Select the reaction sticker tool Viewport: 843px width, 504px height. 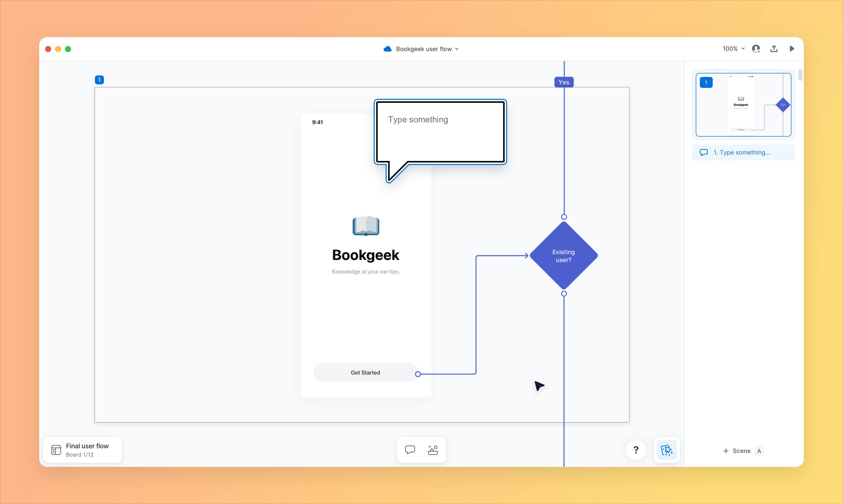(x=433, y=450)
